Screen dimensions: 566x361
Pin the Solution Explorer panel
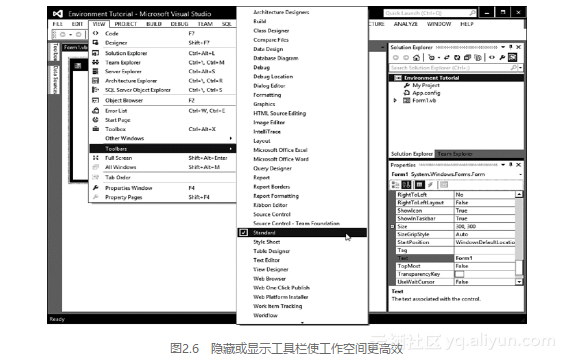point(511,47)
